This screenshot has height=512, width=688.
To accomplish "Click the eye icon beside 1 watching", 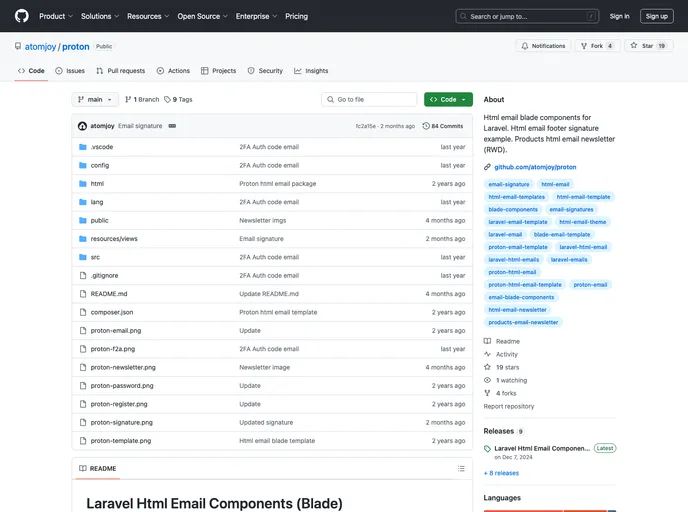I will coord(487,380).
